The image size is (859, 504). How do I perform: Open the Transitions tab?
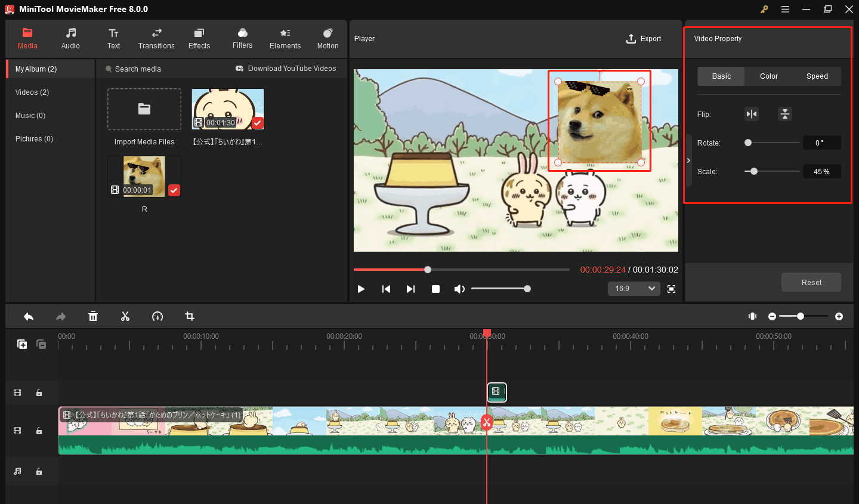click(156, 39)
